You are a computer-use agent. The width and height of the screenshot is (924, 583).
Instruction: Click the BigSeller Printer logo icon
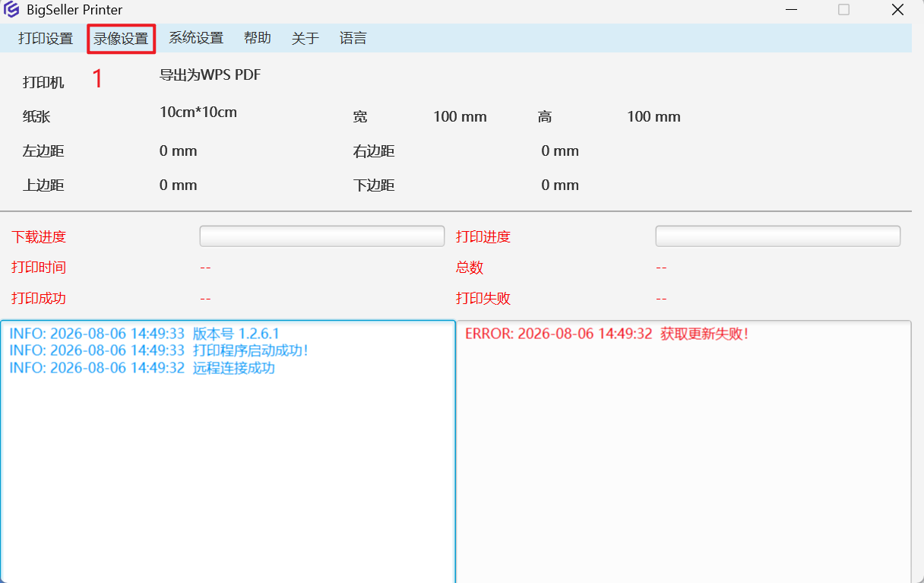click(x=11, y=10)
